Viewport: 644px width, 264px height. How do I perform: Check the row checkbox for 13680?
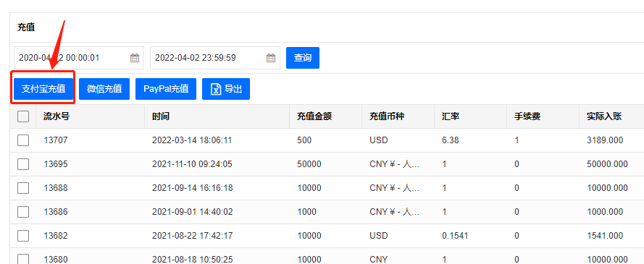(23, 259)
